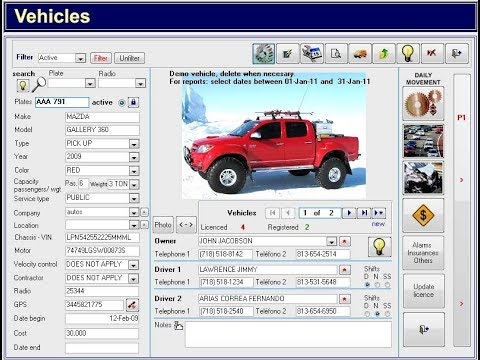Click the search light bulb icon
480x360 pixels.
pos(23,86)
